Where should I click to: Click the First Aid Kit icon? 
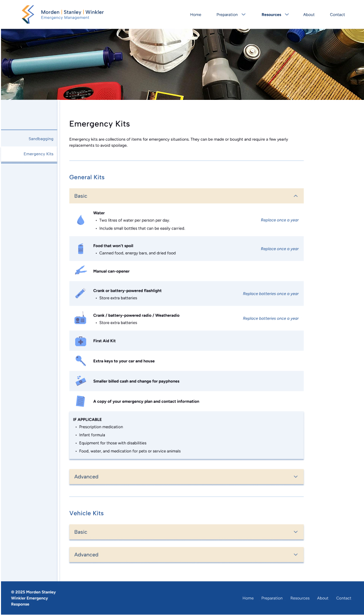tap(81, 341)
